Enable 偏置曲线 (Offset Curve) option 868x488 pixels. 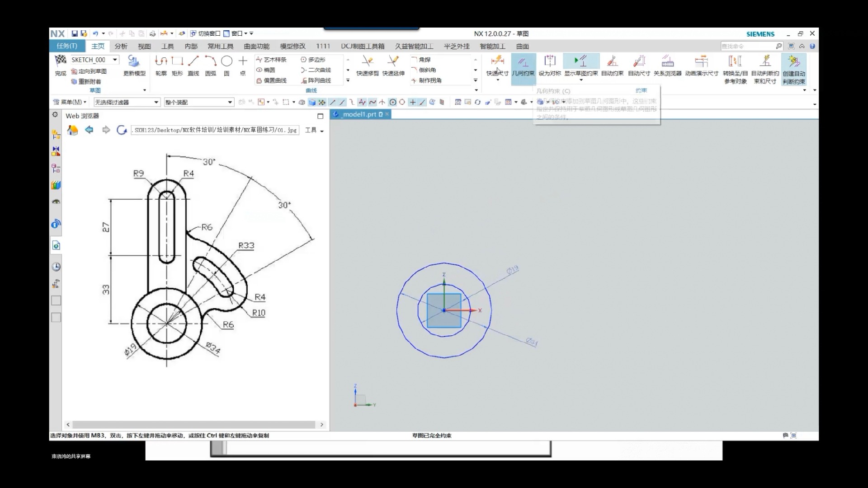(272, 80)
